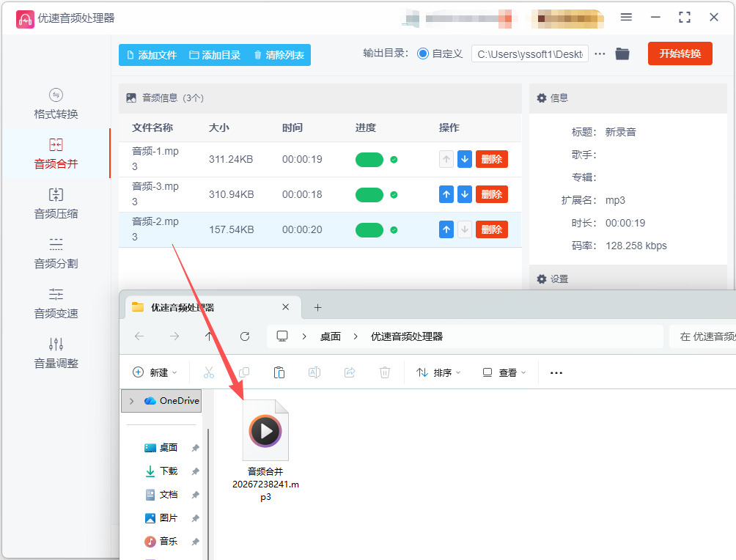Click the progress bar of 音频-1.mp3

click(369, 160)
